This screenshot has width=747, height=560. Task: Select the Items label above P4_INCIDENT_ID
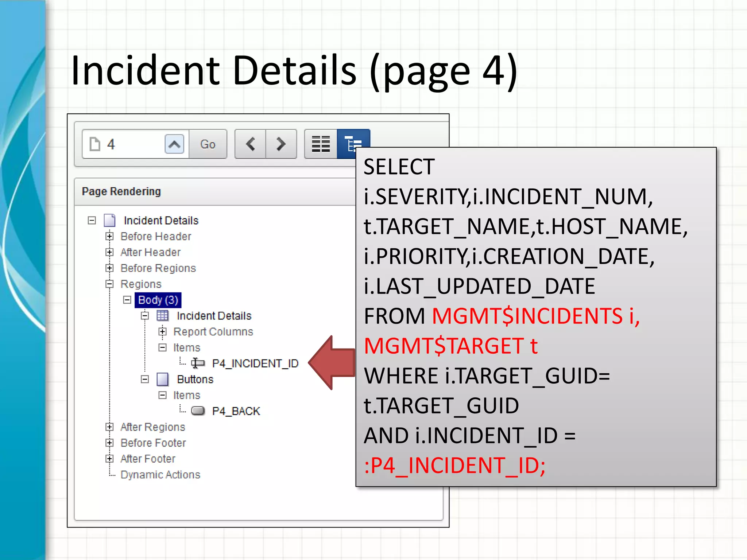[x=186, y=347]
